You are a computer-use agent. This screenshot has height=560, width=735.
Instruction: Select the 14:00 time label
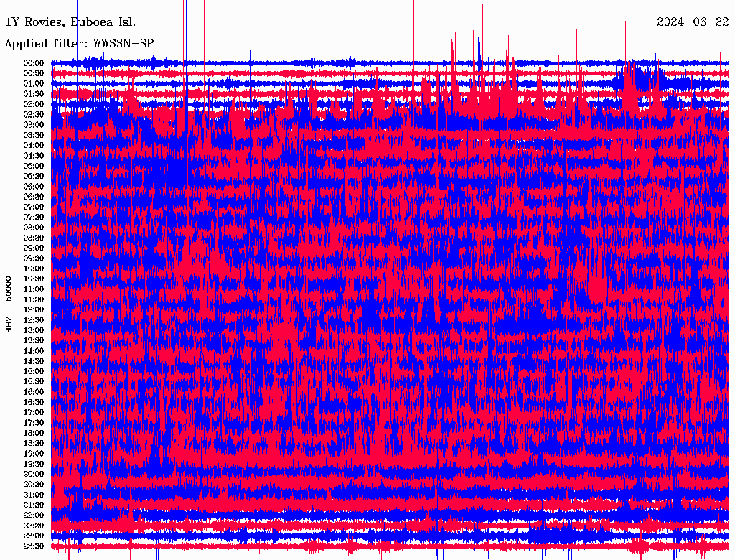coord(34,351)
